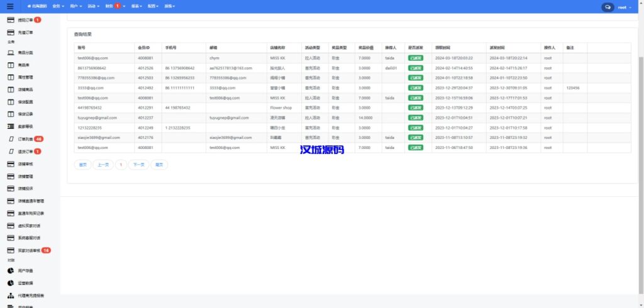644x308 pixels.
Task: Expand the 用户 dropdown in top navigation
Action: (75, 6)
